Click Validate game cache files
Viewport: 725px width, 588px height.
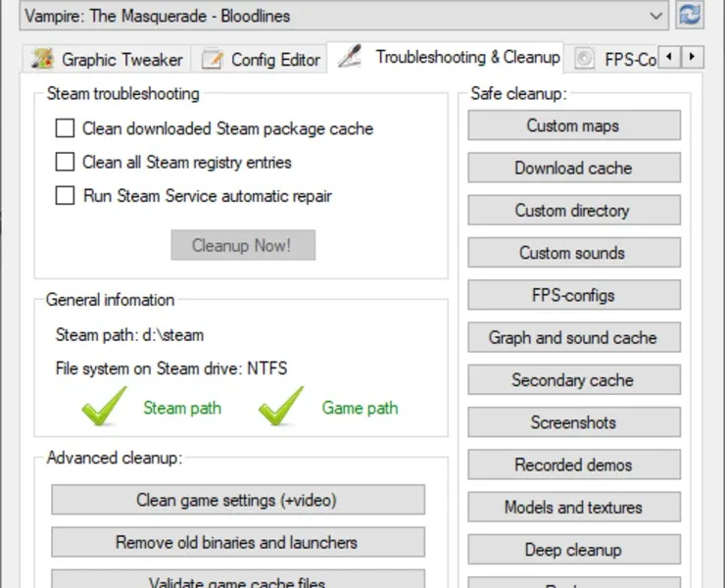[x=238, y=580]
